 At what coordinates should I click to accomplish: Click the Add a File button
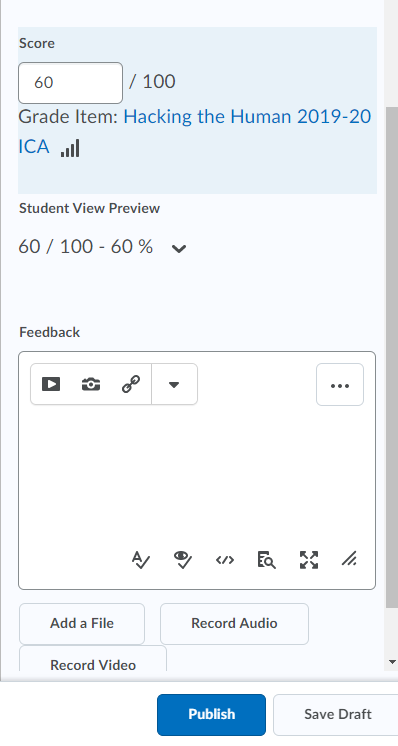point(82,624)
